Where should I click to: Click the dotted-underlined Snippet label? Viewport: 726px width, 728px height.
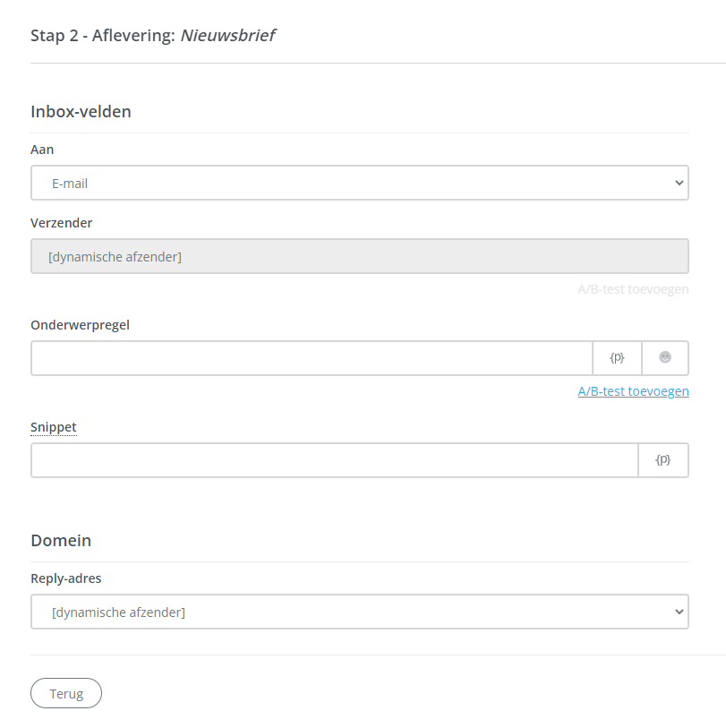tap(54, 427)
